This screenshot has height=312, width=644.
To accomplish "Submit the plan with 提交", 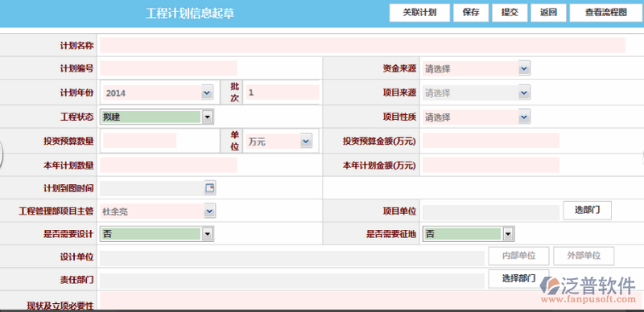I will point(510,13).
